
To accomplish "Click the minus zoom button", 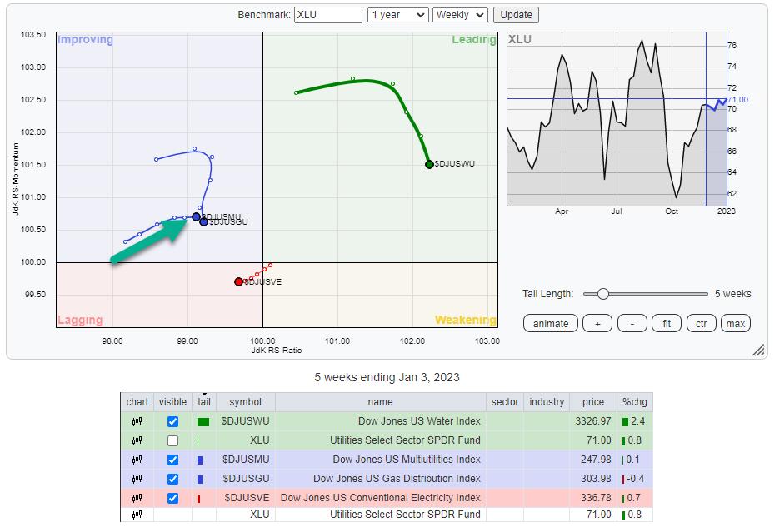I will click(632, 323).
